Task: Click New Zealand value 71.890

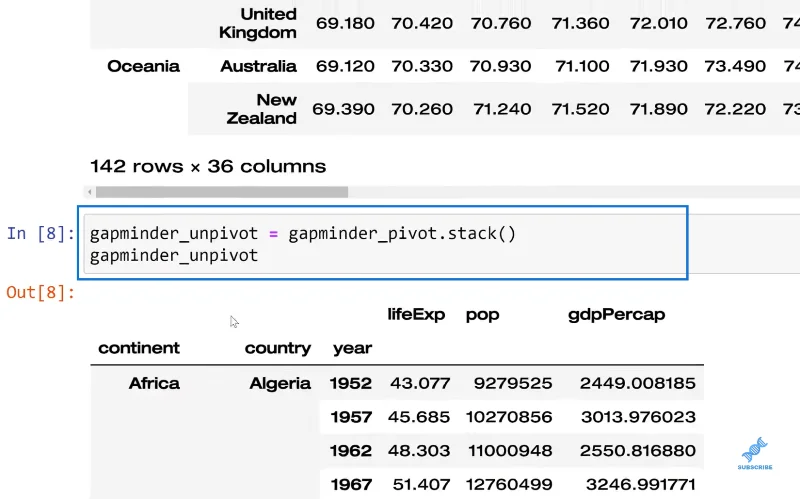Action: pyautogui.click(x=658, y=109)
